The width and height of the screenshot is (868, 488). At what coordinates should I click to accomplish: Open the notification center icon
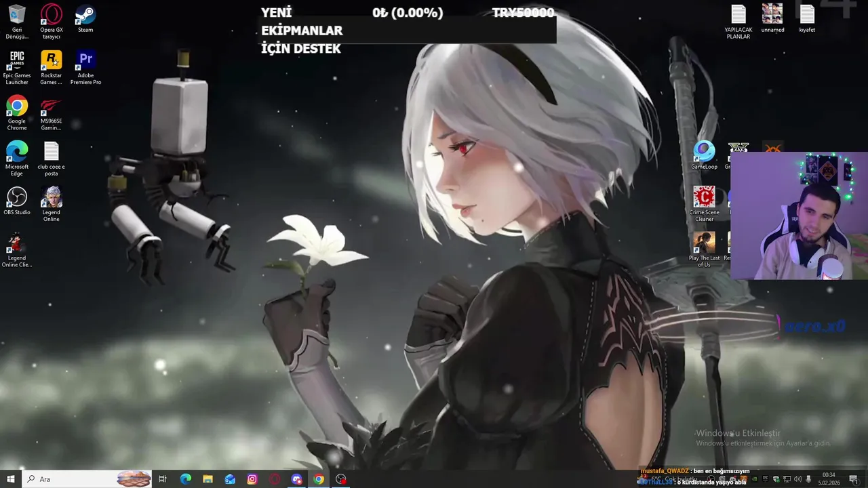pos(853,479)
